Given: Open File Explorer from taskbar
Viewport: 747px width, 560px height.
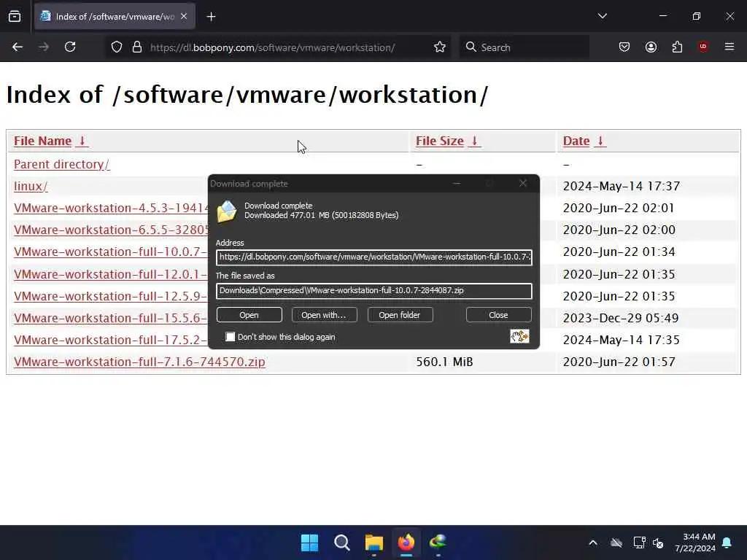Looking at the screenshot, I should point(374,542).
